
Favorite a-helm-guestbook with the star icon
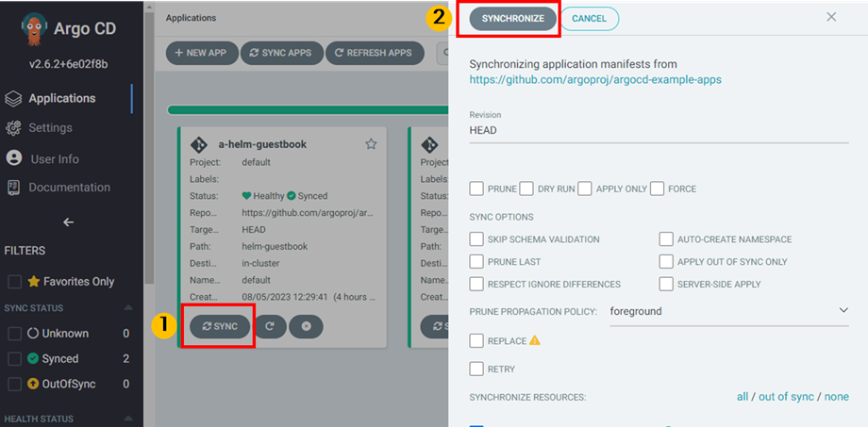coord(371,144)
